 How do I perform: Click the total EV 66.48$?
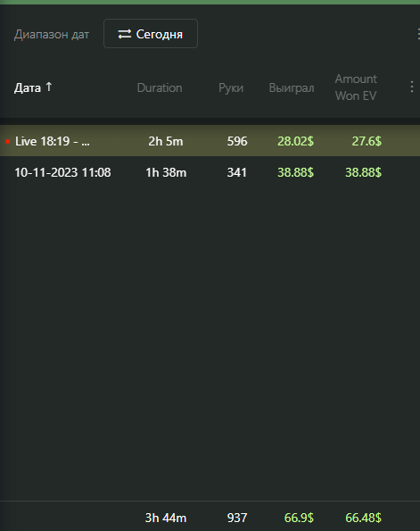pos(364,518)
